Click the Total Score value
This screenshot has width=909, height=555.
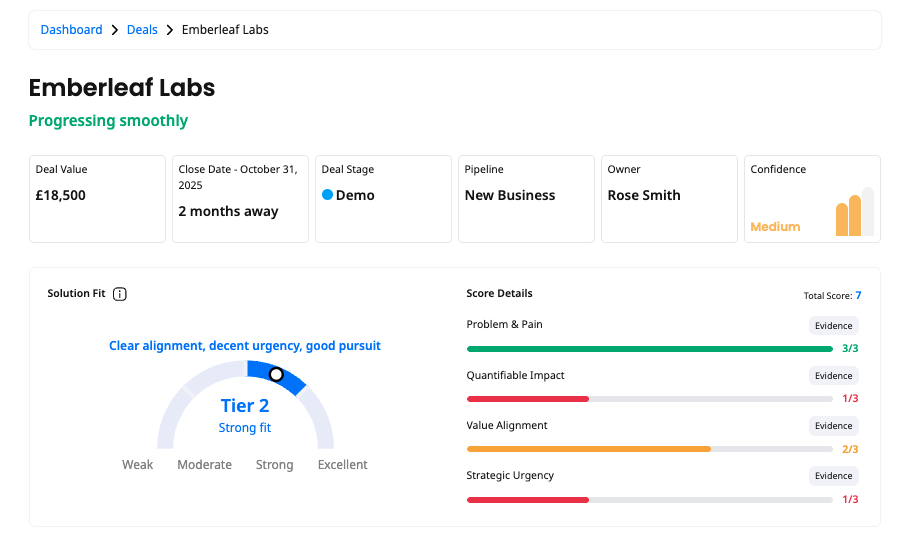pyautogui.click(x=858, y=296)
